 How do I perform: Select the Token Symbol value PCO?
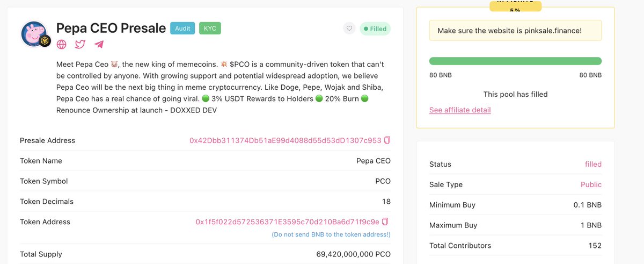(383, 181)
